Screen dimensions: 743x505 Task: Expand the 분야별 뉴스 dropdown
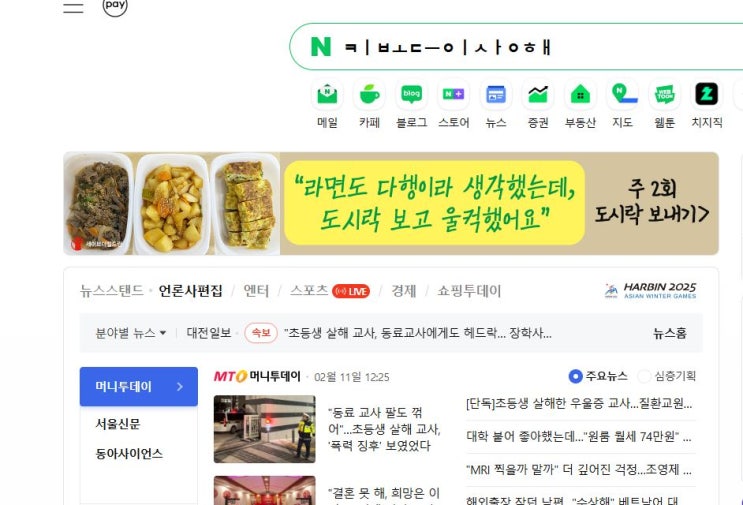(x=131, y=333)
